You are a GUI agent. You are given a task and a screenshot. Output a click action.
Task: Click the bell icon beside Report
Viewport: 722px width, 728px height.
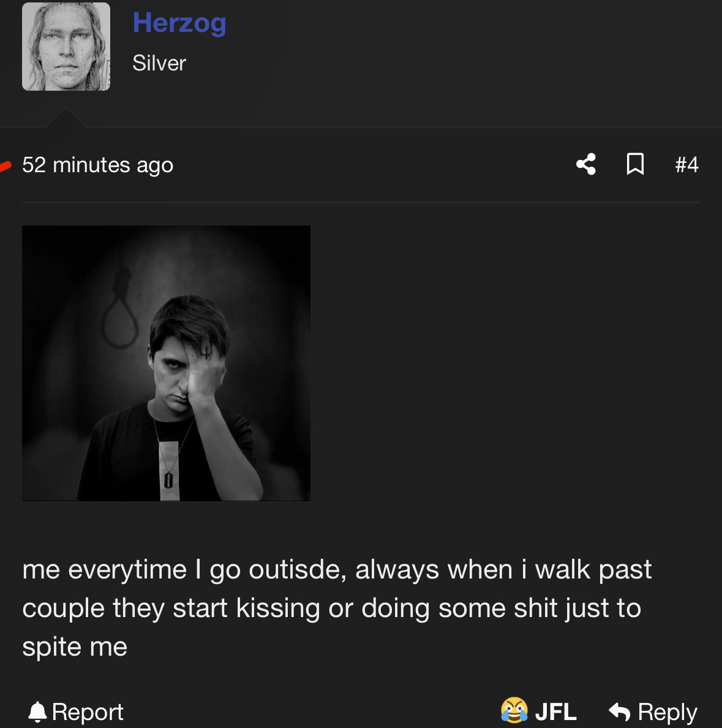(37, 711)
